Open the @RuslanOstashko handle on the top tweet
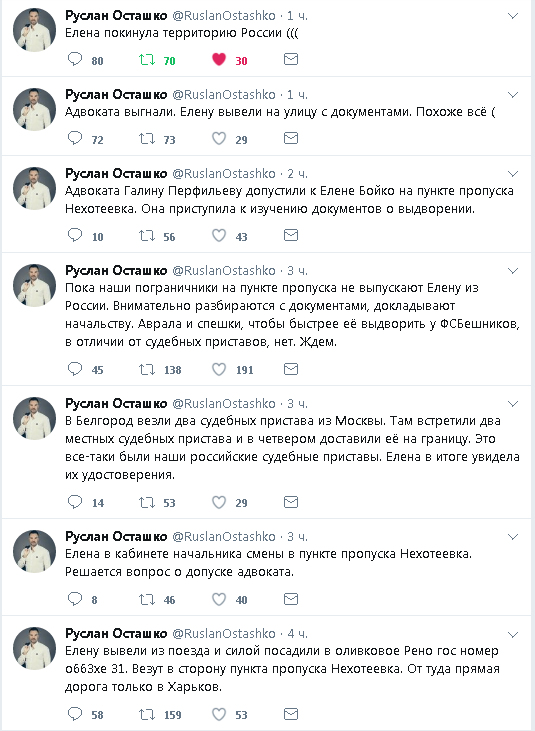The height and width of the screenshot is (731, 535). click(x=224, y=15)
